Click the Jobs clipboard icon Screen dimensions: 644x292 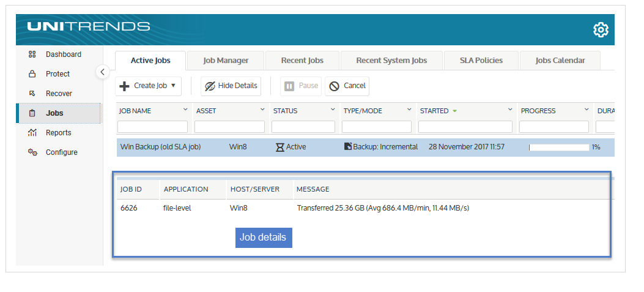coord(32,113)
